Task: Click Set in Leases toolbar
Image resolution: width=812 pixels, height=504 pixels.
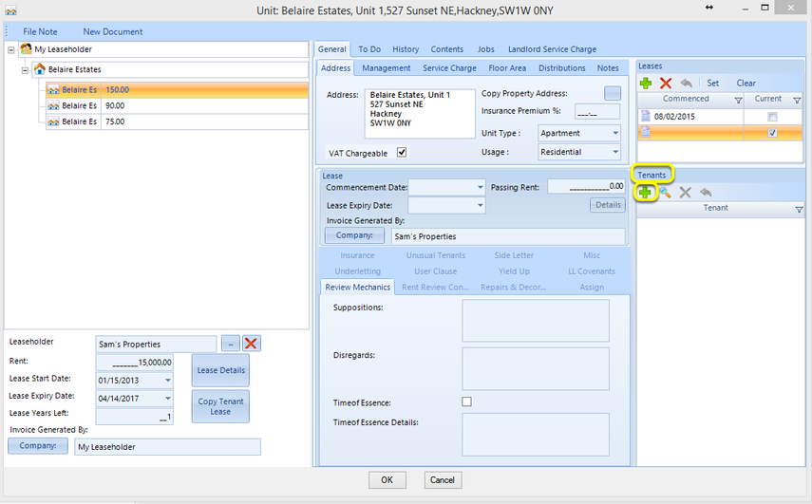Action: [x=712, y=83]
